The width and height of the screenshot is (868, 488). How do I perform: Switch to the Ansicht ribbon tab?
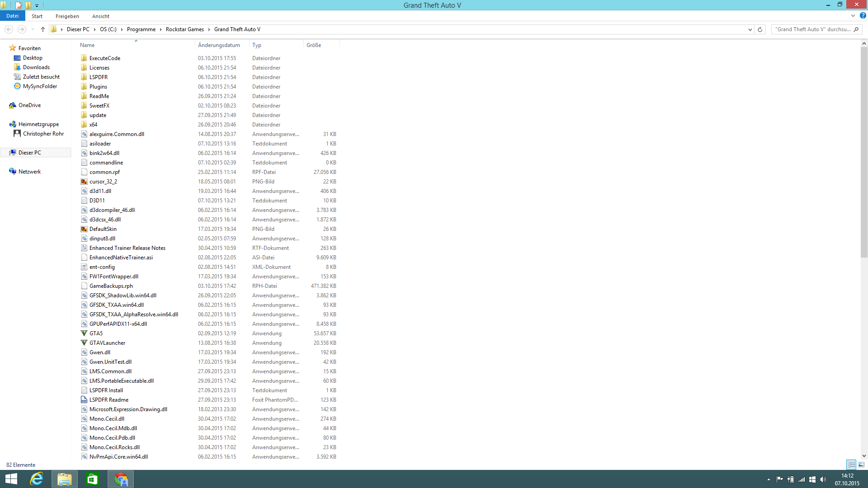tap(100, 16)
